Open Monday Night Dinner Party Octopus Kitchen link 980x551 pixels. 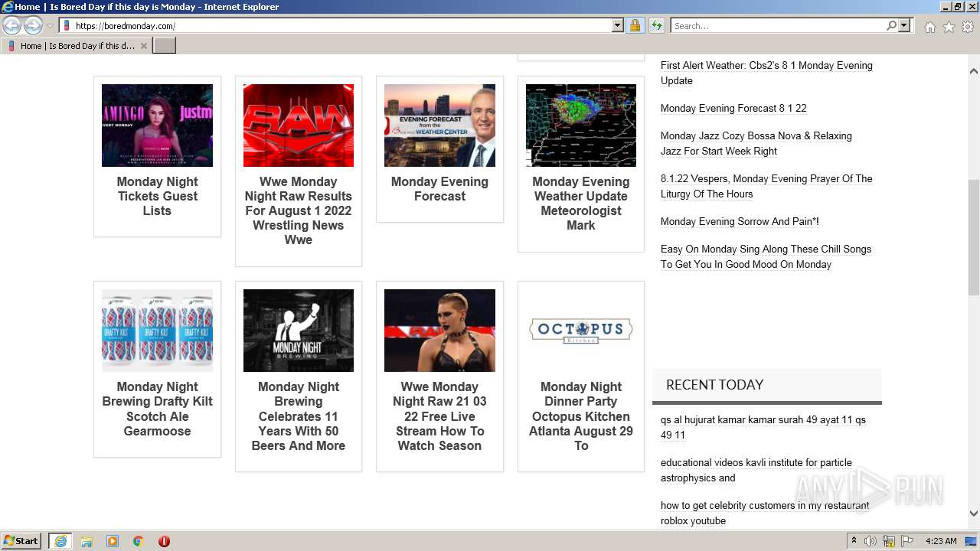coord(581,416)
